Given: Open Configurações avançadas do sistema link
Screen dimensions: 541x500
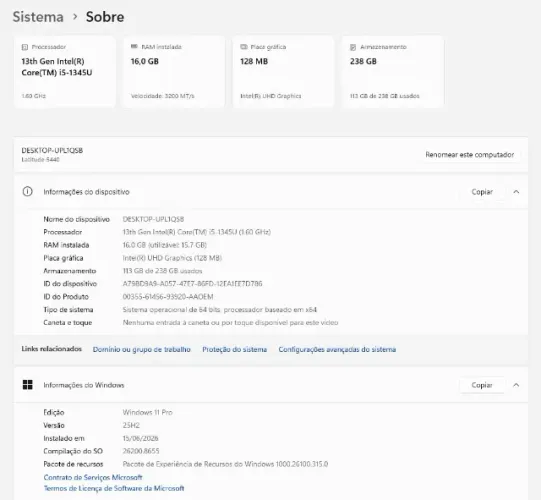Looking at the screenshot, I should (337, 349).
